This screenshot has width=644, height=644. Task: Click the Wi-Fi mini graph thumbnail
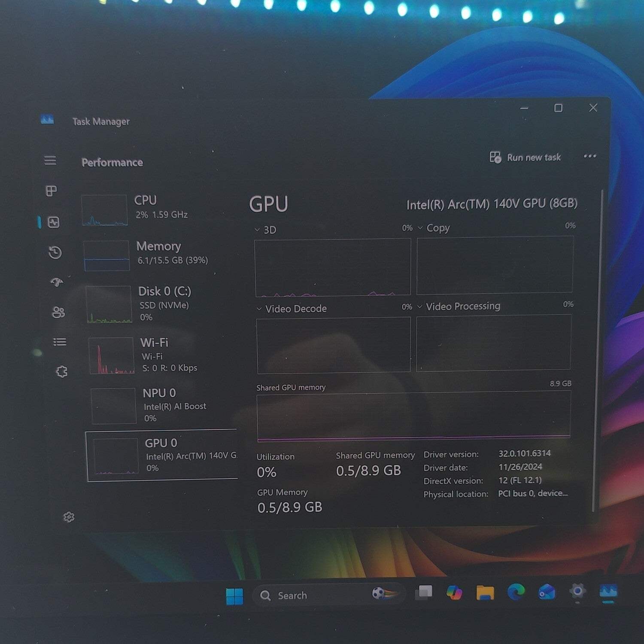[x=112, y=355]
